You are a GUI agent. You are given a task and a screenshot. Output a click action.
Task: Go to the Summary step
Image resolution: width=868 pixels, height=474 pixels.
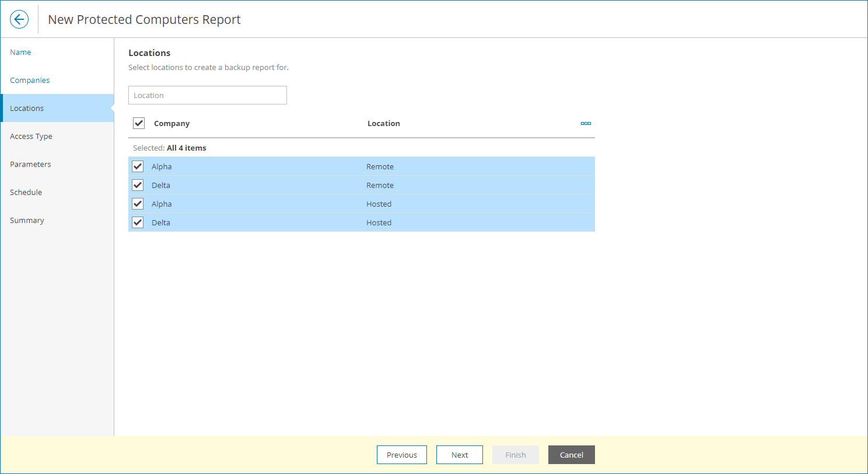point(57,220)
